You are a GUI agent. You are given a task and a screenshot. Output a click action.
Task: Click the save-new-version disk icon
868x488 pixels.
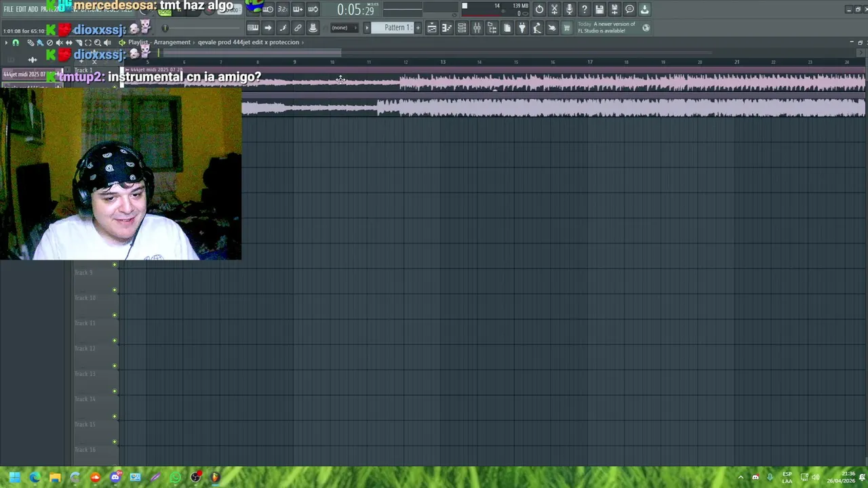click(614, 9)
